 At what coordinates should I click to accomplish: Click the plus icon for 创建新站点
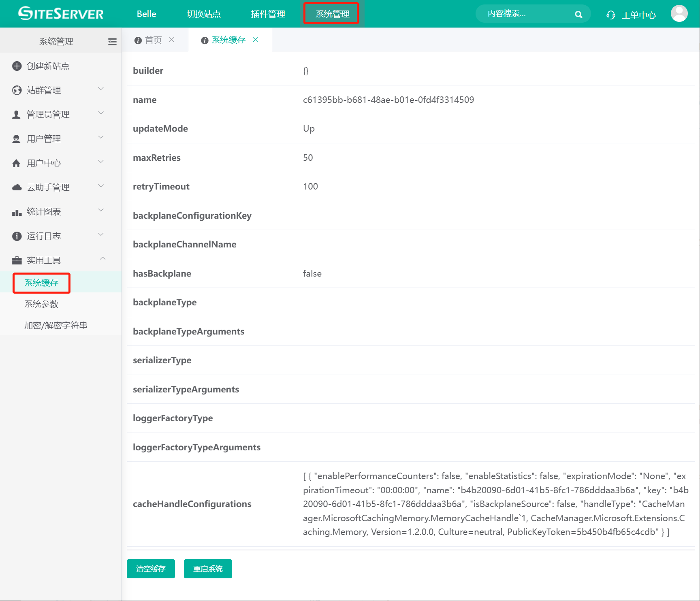click(17, 66)
